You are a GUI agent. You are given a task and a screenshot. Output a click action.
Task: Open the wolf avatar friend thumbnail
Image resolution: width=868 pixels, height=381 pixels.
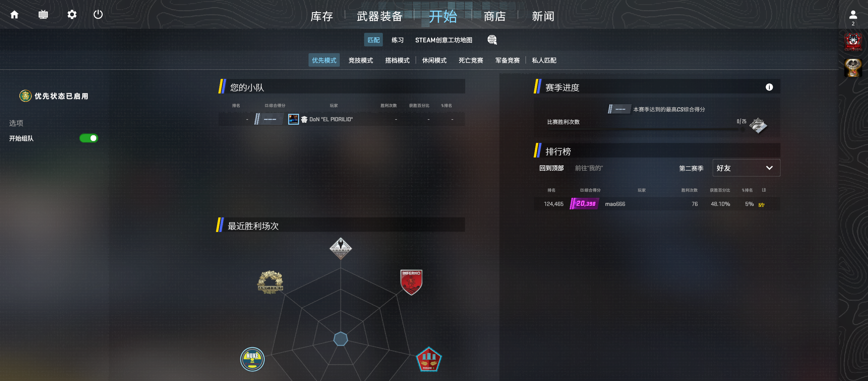[x=853, y=42]
